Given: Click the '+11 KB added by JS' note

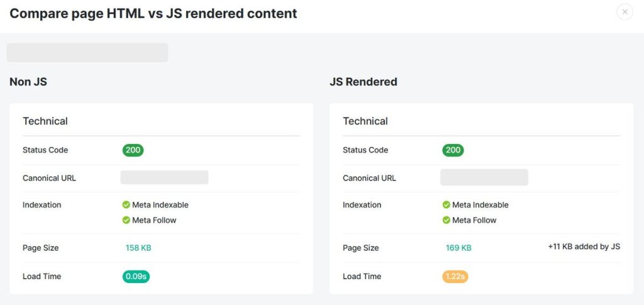Looking at the screenshot, I should coord(584,247).
